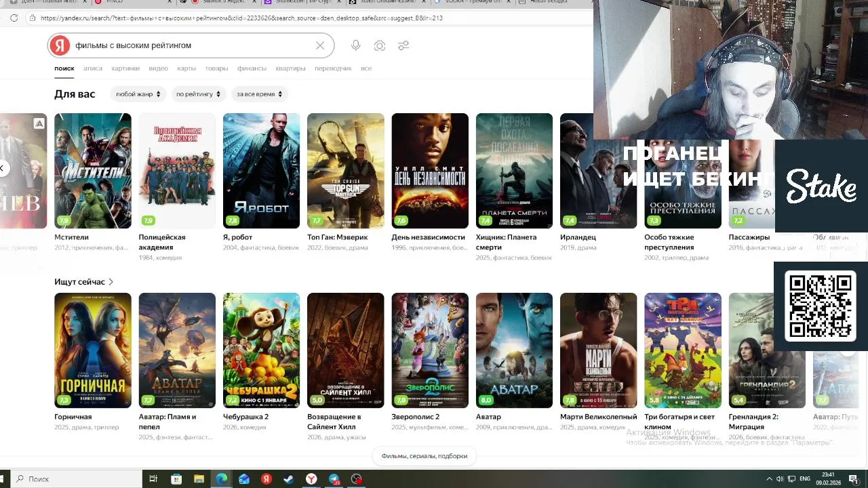This screenshot has width=868, height=488.
Task: Open 'Топ Ган: Мэверик' title link
Action: click(337, 237)
